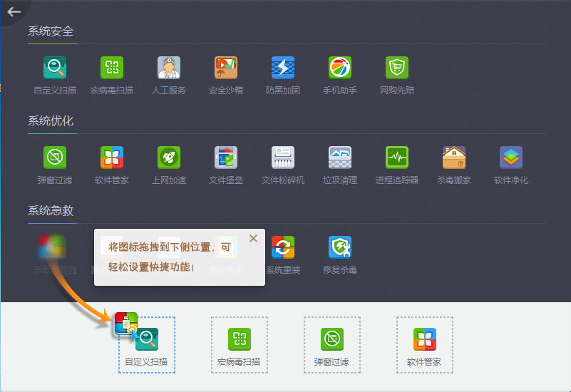The width and height of the screenshot is (571, 392).
Task: Open 软件管家 in the 系统优化 section
Action: click(x=112, y=165)
